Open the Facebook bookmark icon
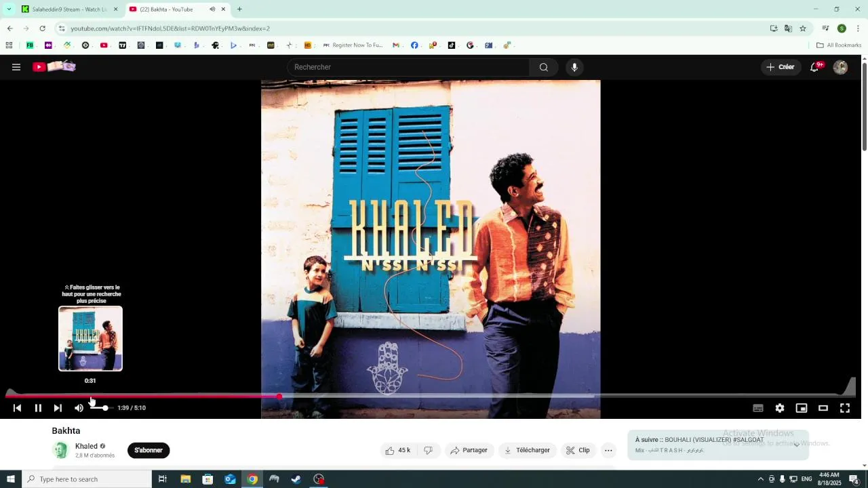This screenshot has height=488, width=868. [x=414, y=45]
